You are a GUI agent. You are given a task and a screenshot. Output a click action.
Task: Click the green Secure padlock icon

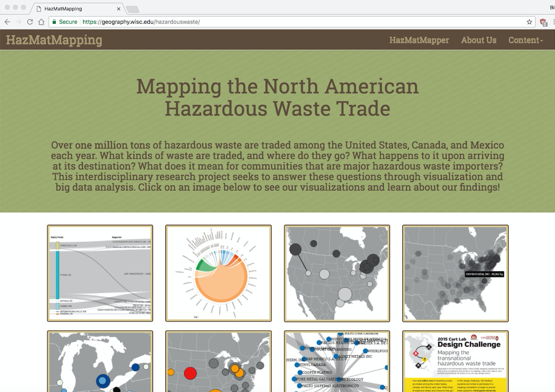pyautogui.click(x=55, y=22)
